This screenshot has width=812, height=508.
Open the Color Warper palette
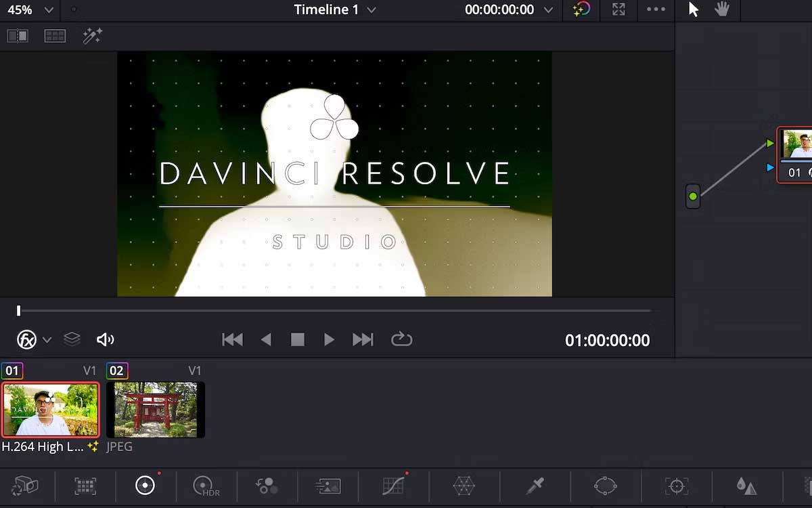click(x=464, y=486)
